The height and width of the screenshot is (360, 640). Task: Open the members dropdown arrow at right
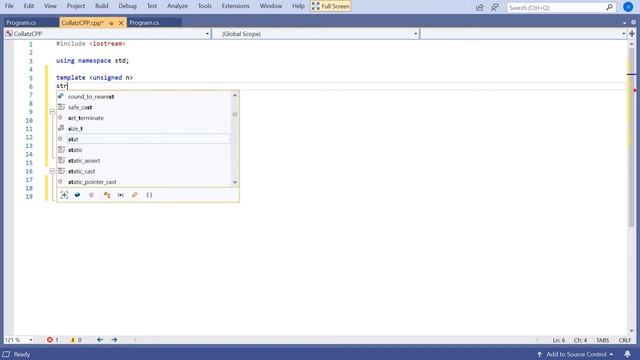[623, 34]
